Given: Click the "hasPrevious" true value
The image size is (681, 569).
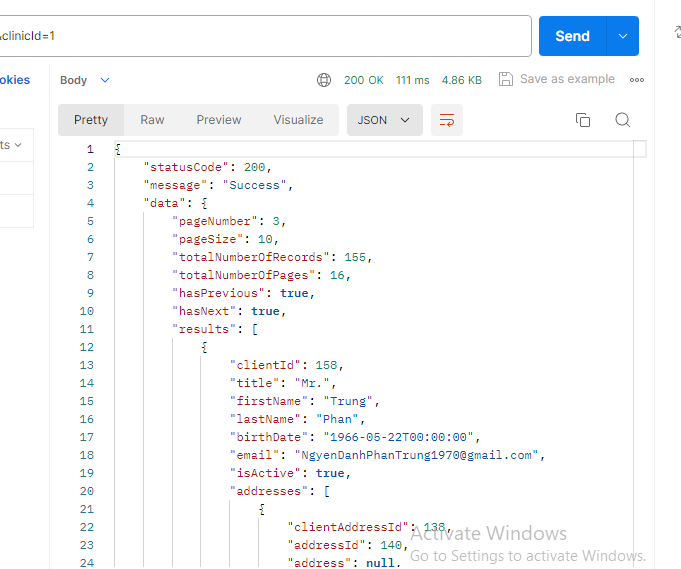Looking at the screenshot, I should 294,293.
